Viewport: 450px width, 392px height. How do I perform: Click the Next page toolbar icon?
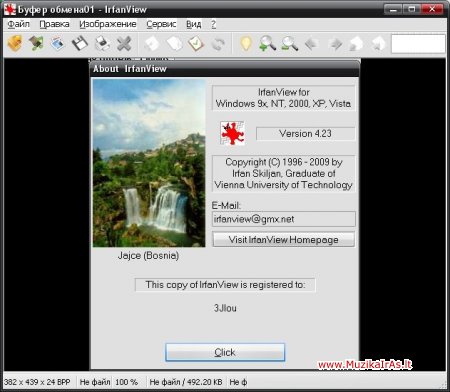coord(378,43)
